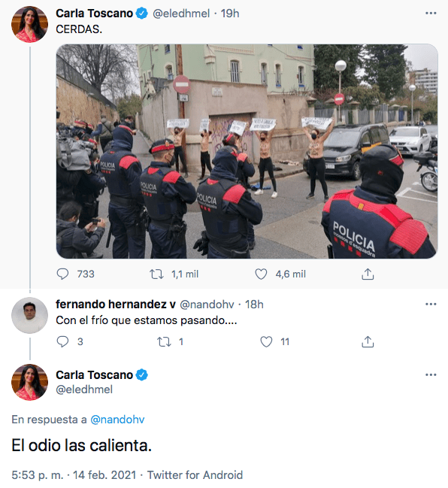Image resolution: width=448 pixels, height=488 pixels.
Task: Like fernando's tweet with 11 likes
Action: point(266,341)
